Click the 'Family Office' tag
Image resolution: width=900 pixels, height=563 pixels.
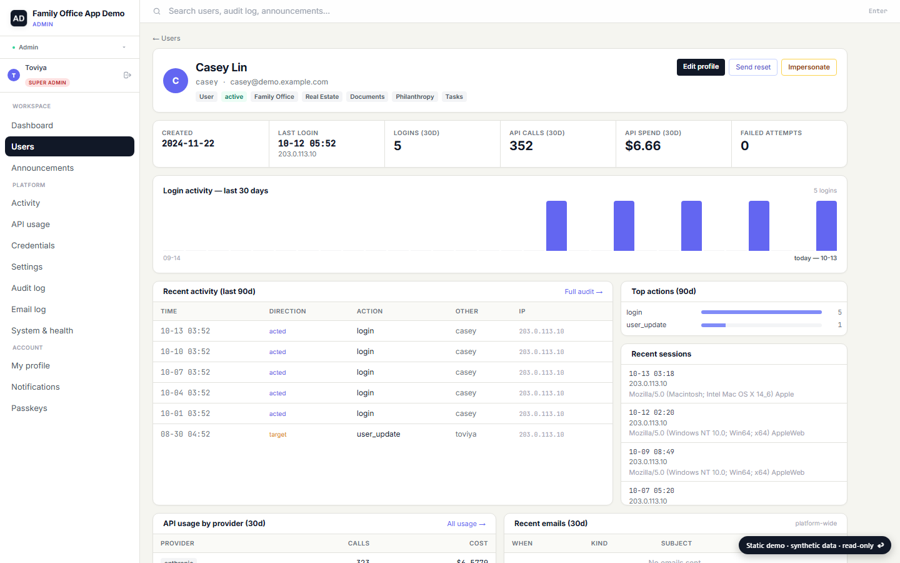pyautogui.click(x=274, y=96)
